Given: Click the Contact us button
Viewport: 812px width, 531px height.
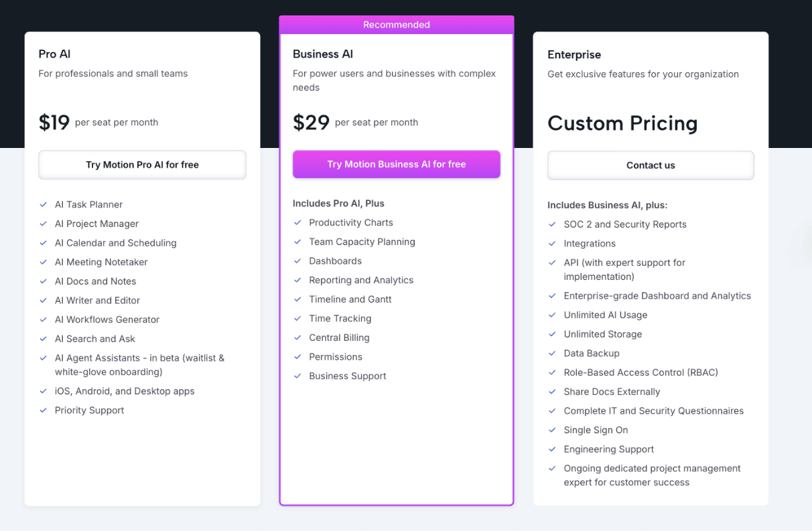Looking at the screenshot, I should [651, 165].
